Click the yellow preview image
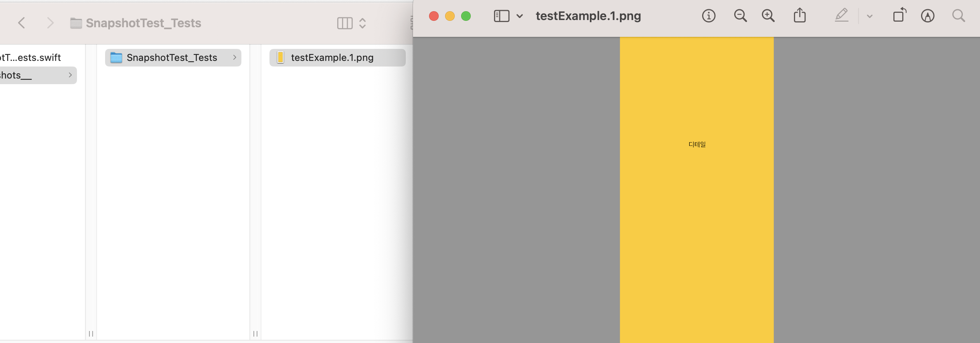 [697, 190]
